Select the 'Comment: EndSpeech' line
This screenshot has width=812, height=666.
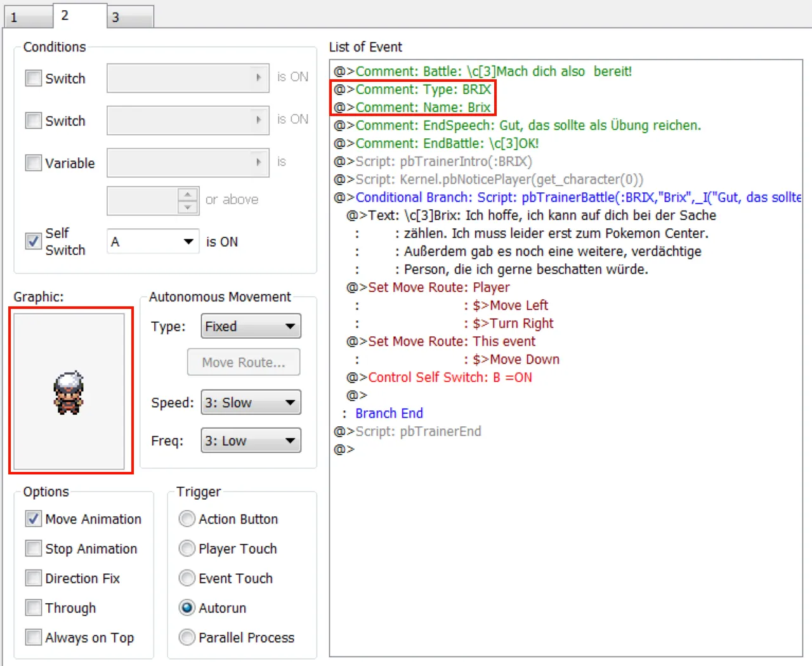[518, 125]
